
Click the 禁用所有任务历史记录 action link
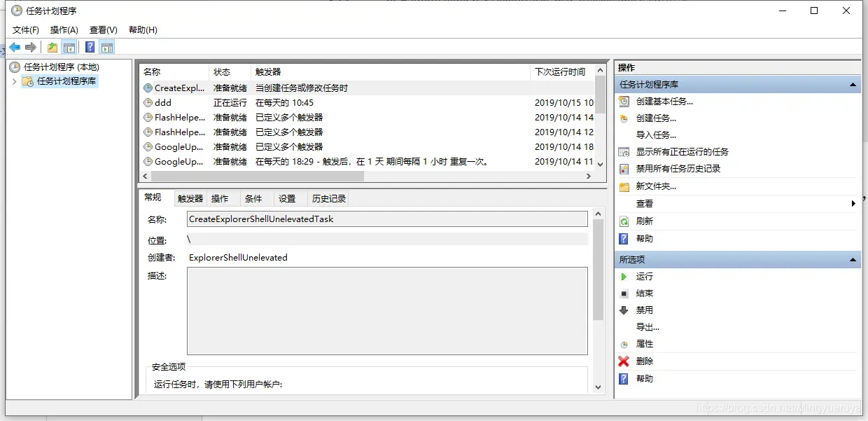678,169
